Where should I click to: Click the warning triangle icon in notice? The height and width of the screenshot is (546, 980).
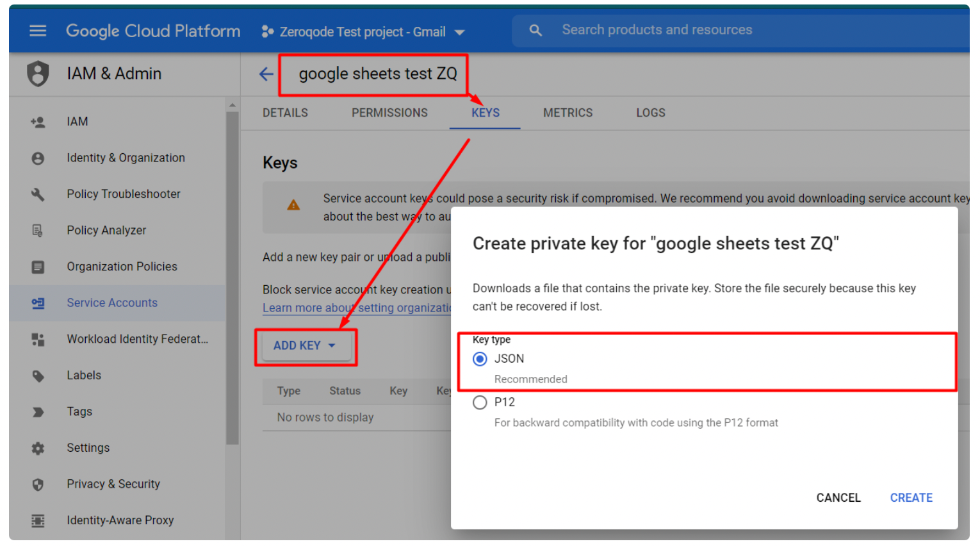click(x=293, y=205)
